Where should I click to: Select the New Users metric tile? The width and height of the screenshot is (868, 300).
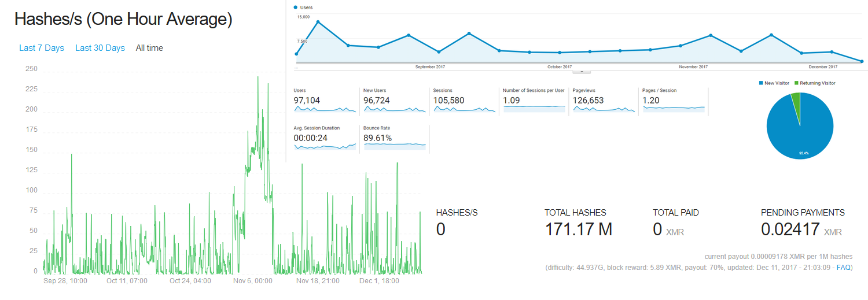tap(394, 101)
